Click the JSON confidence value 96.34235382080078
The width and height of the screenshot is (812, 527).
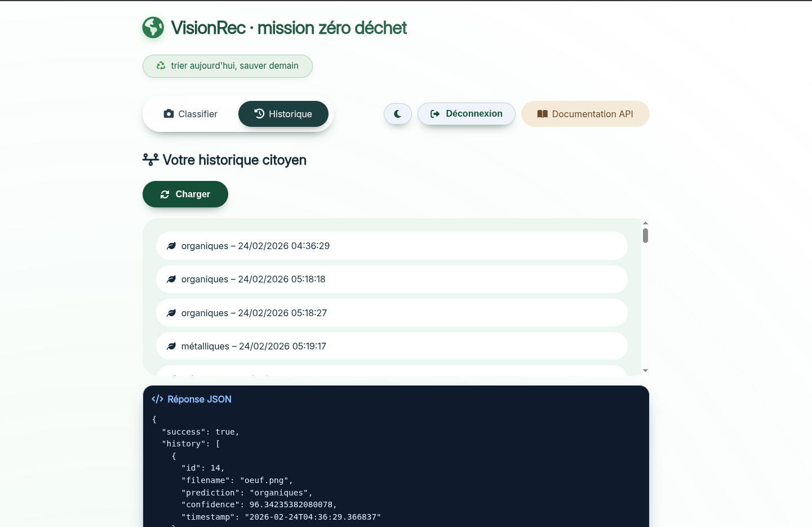(x=291, y=504)
